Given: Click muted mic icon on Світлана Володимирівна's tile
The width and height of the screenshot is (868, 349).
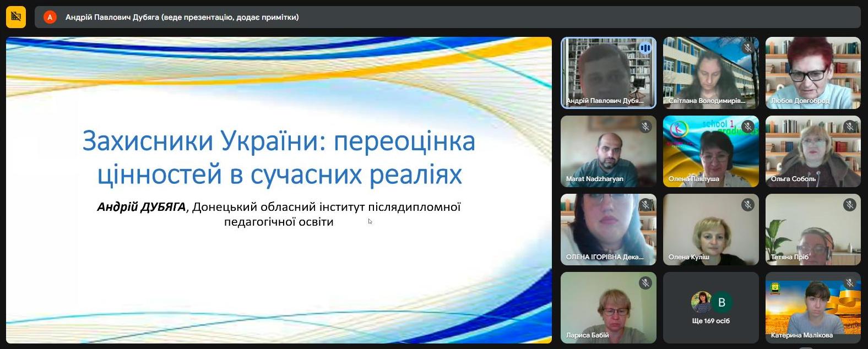Looking at the screenshot, I should (x=747, y=48).
